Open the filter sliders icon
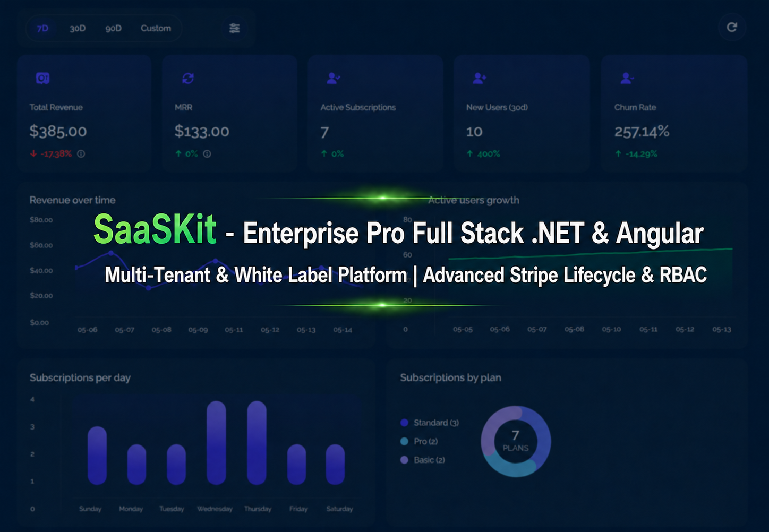 234,28
